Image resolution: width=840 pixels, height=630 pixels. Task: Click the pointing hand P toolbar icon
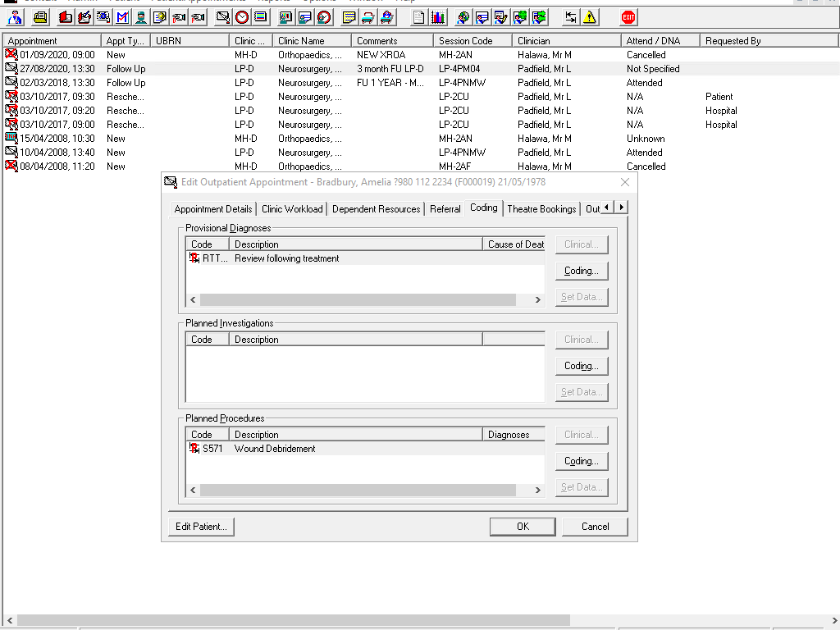pos(198,18)
